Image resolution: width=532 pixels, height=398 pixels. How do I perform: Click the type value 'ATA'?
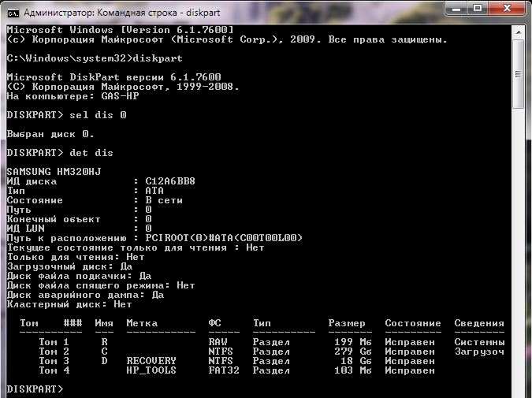pyautogui.click(x=154, y=191)
